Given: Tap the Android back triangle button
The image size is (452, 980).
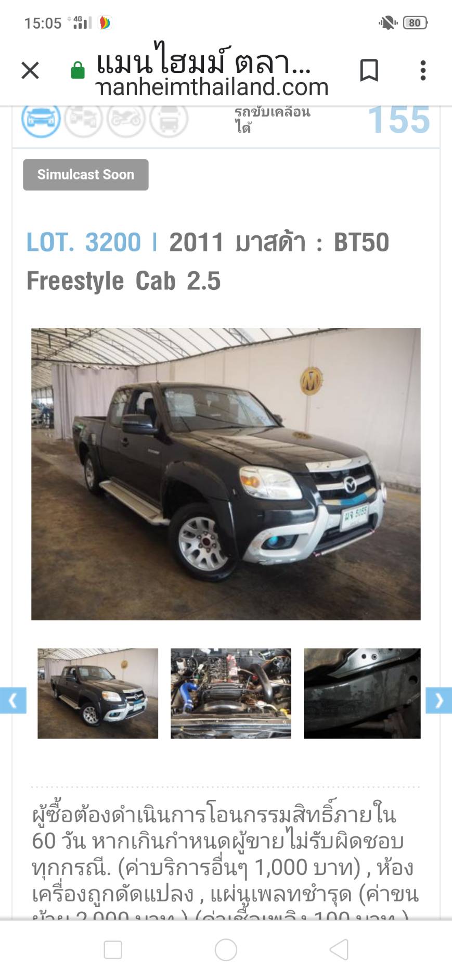Looking at the screenshot, I should (339, 950).
